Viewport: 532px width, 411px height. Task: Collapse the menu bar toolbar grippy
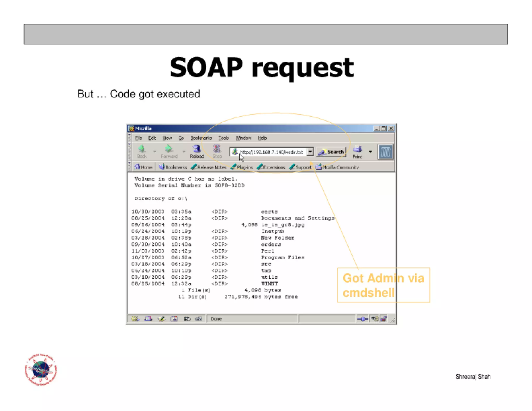tap(129, 138)
